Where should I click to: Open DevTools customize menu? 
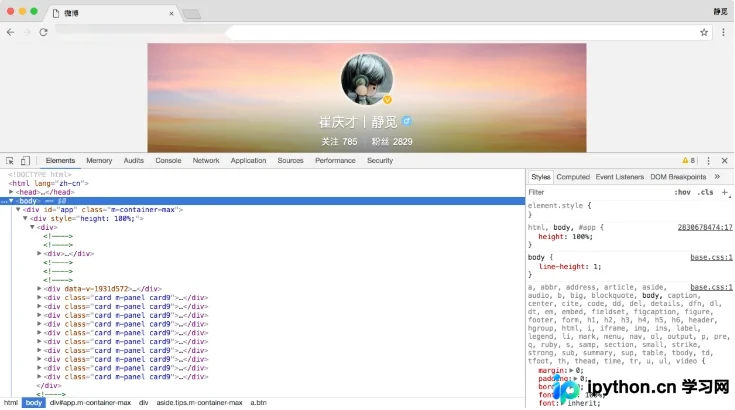(x=708, y=161)
